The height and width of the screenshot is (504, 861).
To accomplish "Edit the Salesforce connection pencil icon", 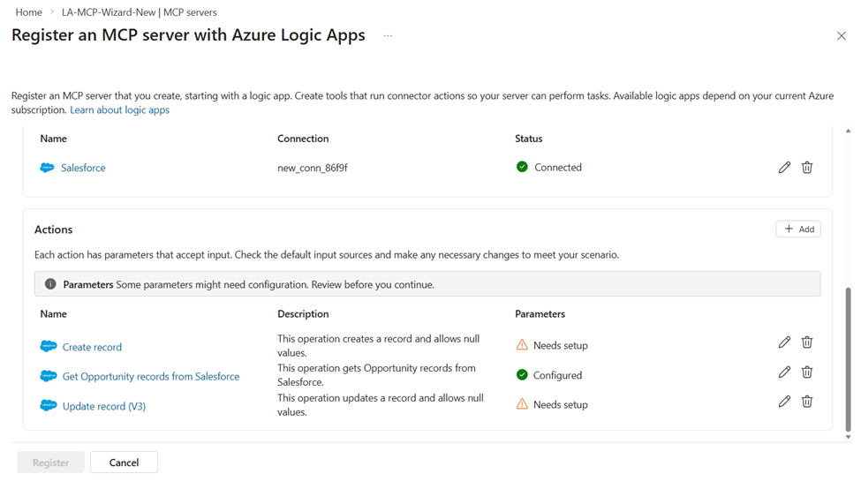I will tap(784, 168).
